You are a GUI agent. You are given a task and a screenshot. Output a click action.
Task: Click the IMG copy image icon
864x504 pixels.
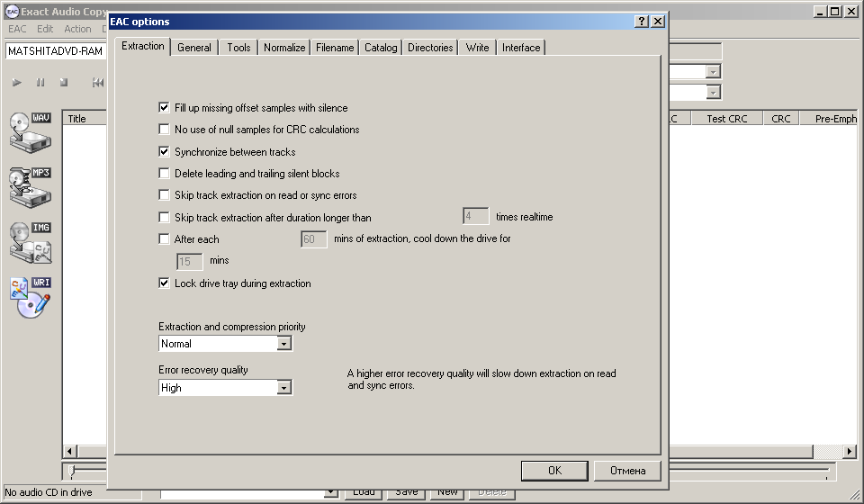31,241
